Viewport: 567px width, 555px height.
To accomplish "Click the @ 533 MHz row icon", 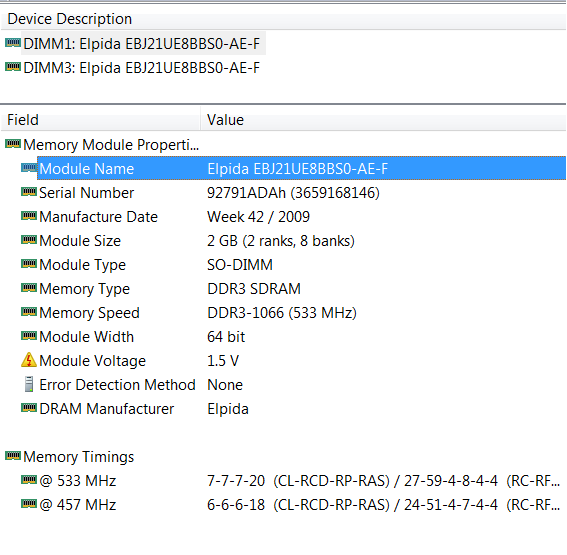I will [x=29, y=480].
